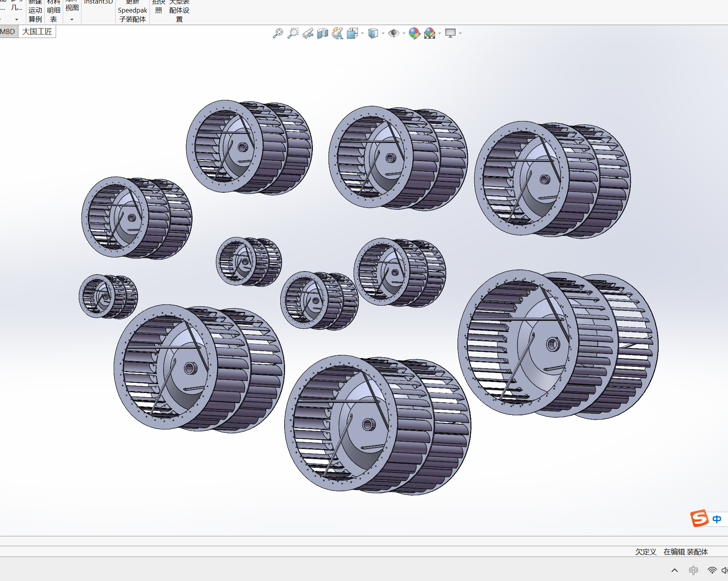Image resolution: width=728 pixels, height=581 pixels.
Task: Expand the View Settings dropdown arrow
Action: [x=460, y=33]
